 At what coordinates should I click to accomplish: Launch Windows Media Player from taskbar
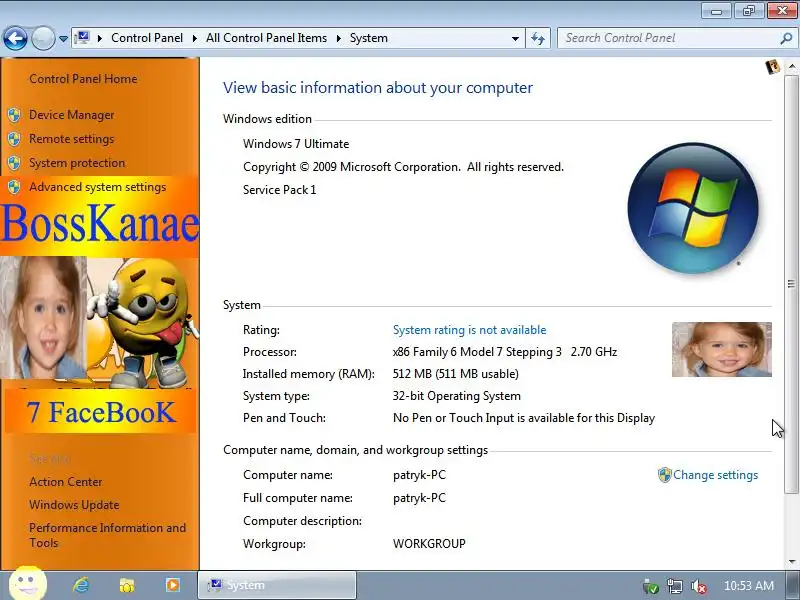click(x=172, y=585)
